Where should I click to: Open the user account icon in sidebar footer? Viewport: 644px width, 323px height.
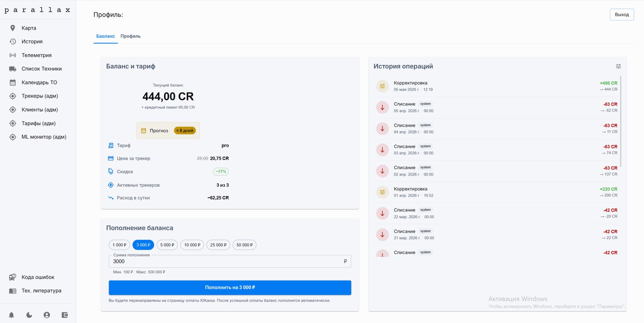coord(47,315)
